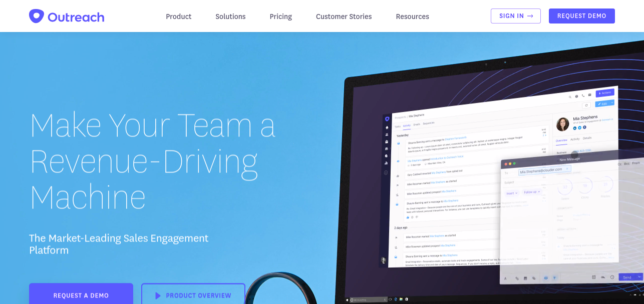Click the File Explorer icon on laptop taskbar
This screenshot has height=304, width=644.
click(x=401, y=299)
